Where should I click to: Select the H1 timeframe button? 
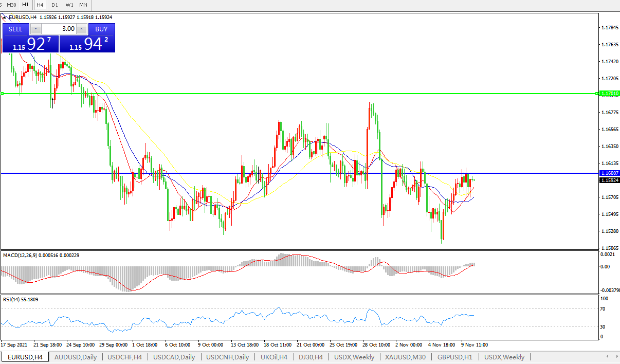click(x=25, y=5)
